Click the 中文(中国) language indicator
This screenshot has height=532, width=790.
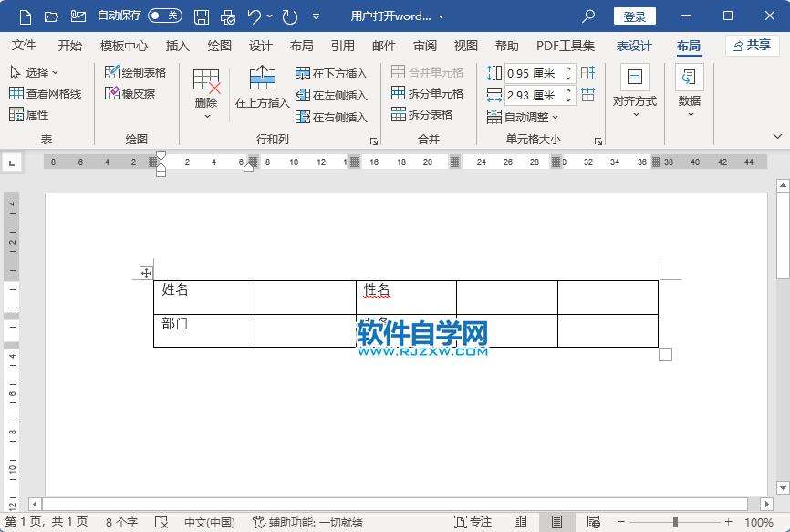pyautogui.click(x=210, y=522)
